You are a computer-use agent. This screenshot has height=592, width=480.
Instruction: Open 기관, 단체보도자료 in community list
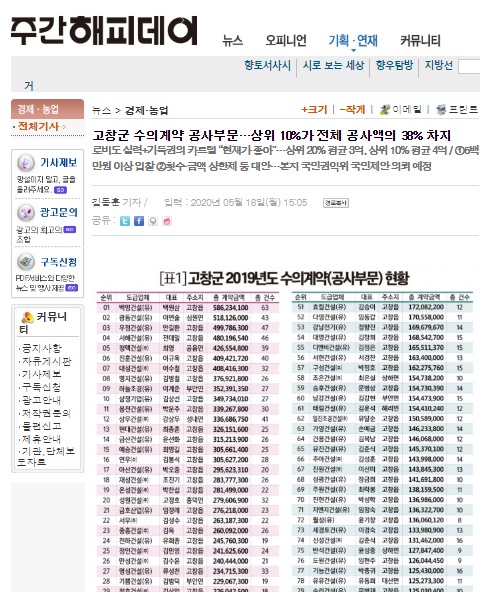(x=46, y=456)
